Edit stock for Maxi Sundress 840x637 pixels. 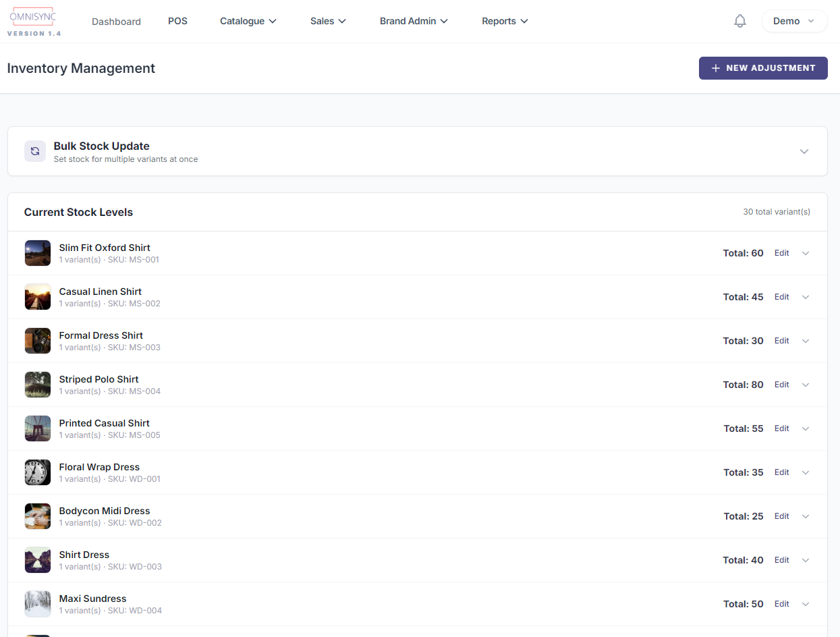pos(781,604)
